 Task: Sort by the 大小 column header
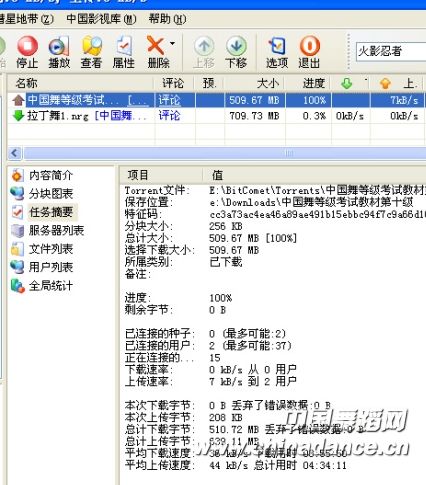255,83
